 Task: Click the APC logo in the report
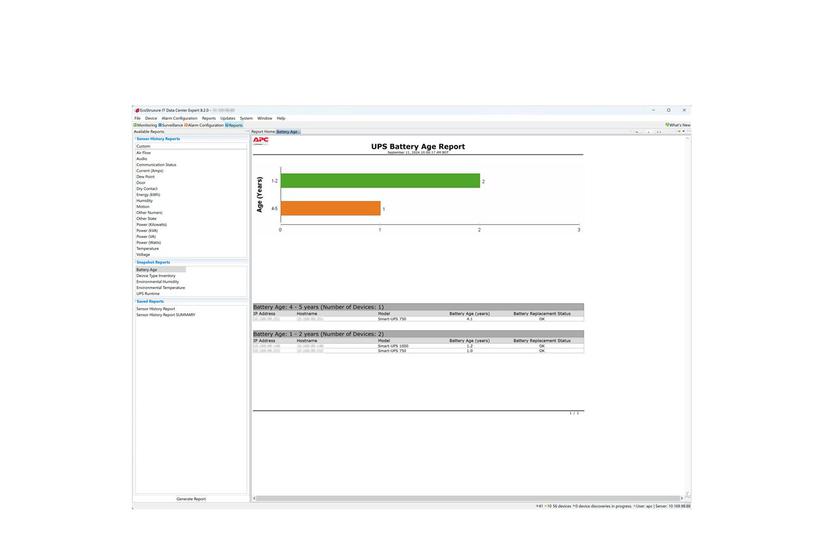point(260,140)
